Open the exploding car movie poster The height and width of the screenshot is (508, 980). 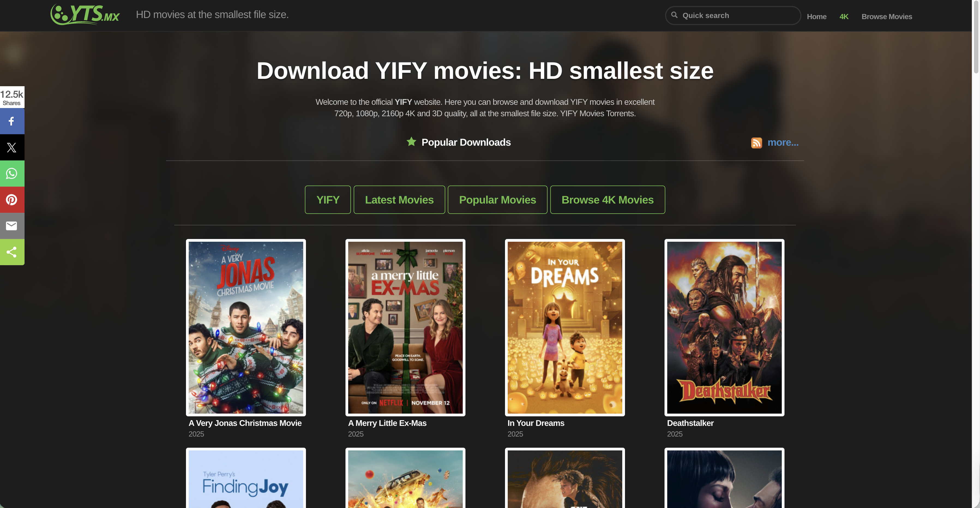405,478
